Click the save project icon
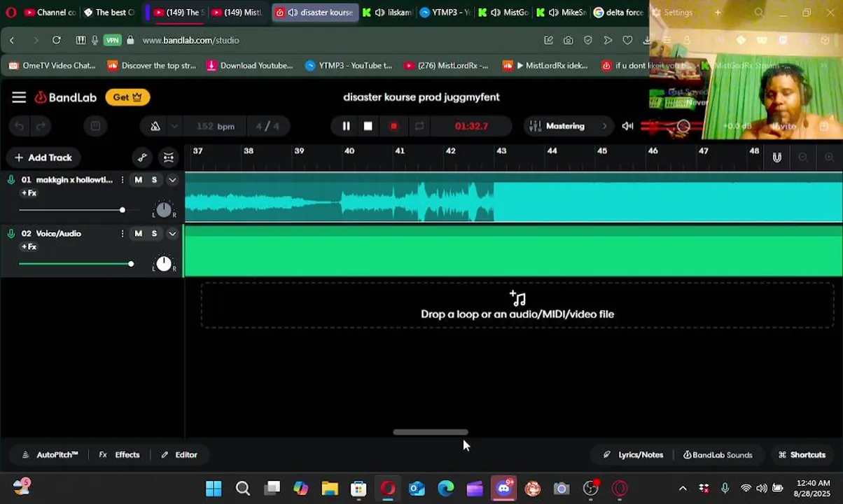This screenshot has height=504, width=843. [95, 126]
